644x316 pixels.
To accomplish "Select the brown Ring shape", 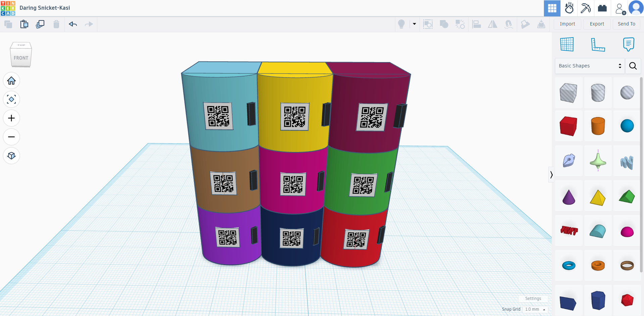I will 627,266.
